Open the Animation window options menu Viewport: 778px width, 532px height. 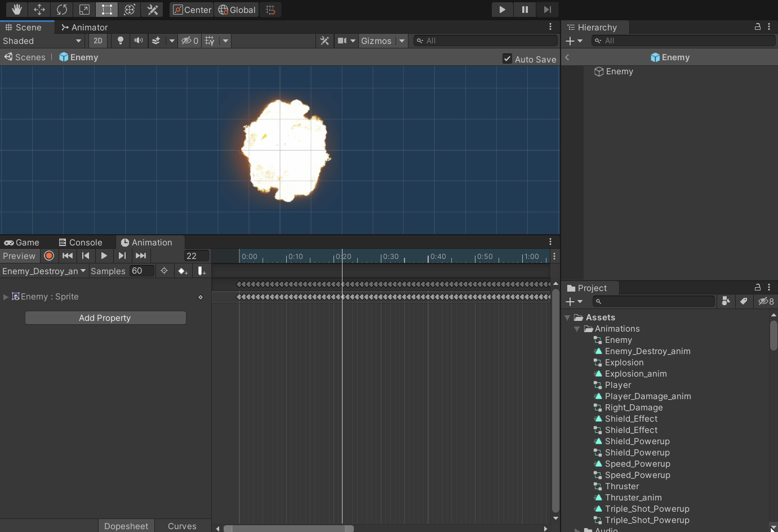coord(550,242)
